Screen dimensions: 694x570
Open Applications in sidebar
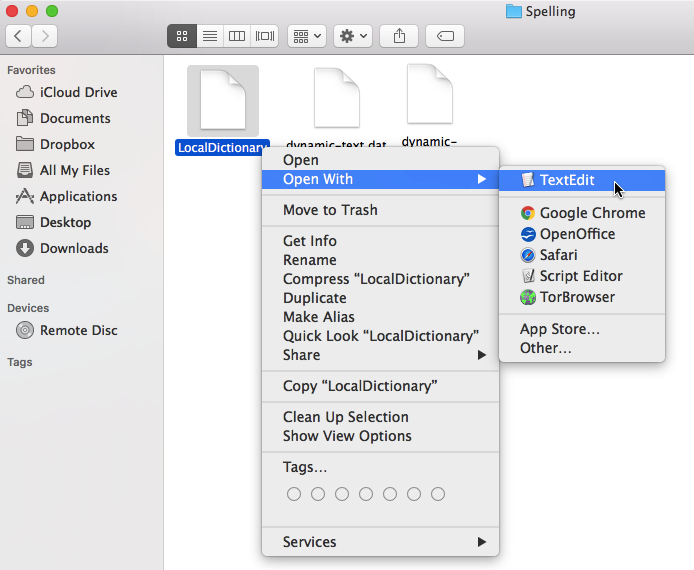66,196
